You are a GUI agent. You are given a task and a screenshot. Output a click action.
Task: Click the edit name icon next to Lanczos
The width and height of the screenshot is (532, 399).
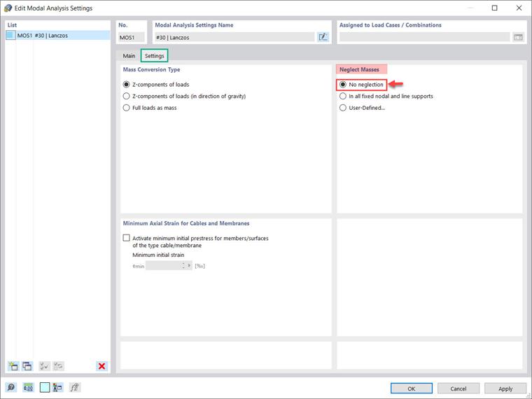(323, 37)
